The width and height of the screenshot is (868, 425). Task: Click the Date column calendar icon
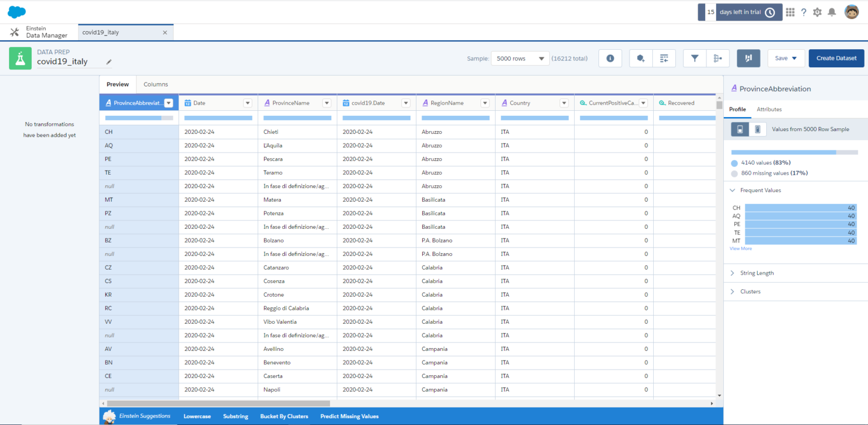click(x=188, y=103)
